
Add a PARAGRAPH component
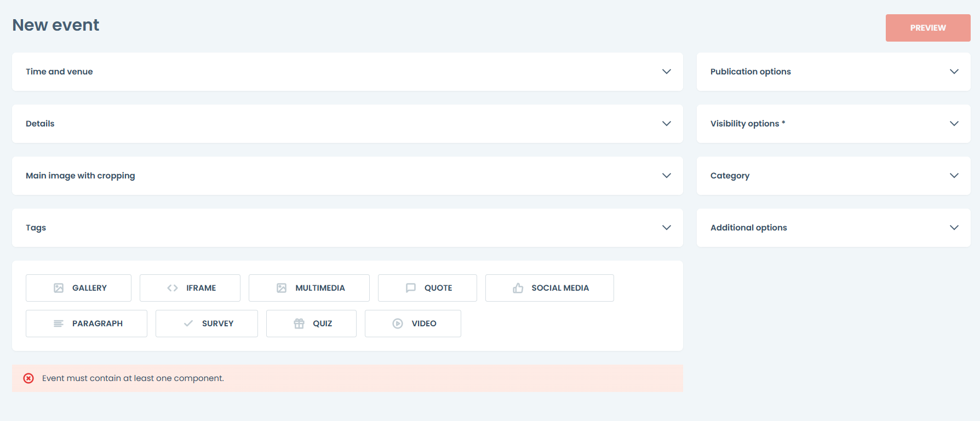(87, 324)
